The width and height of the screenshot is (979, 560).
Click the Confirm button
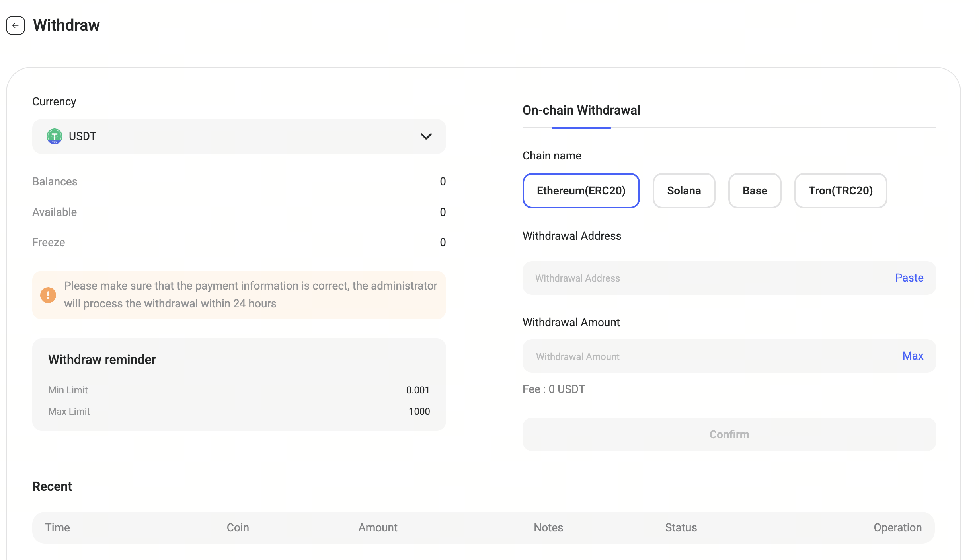click(x=729, y=434)
